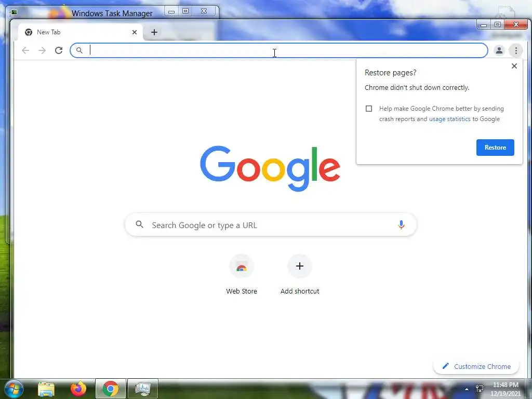Click the network icon in system tray
This screenshot has height=399, width=532.
click(480, 389)
